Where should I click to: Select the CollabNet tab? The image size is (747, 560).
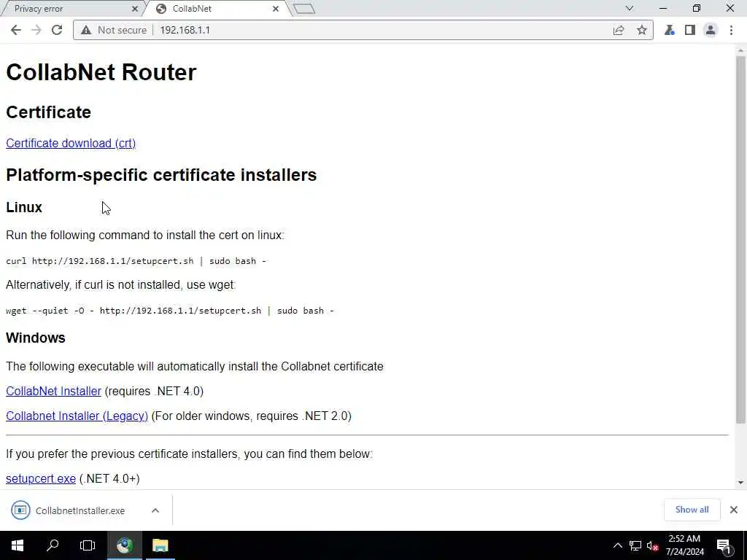click(x=217, y=9)
